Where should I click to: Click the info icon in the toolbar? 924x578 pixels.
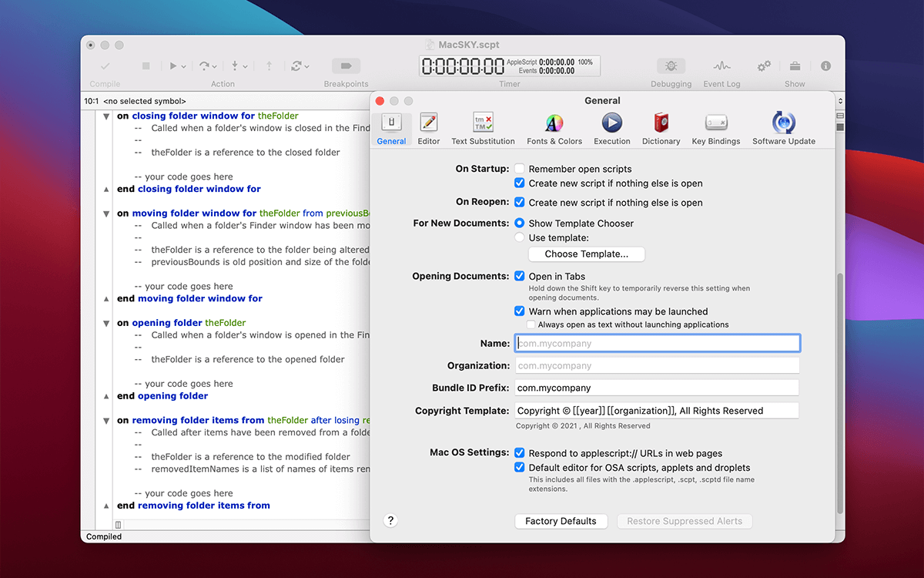coord(826,66)
